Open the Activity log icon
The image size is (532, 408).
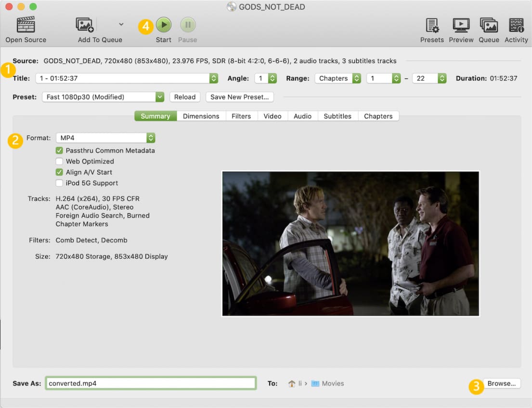click(516, 25)
